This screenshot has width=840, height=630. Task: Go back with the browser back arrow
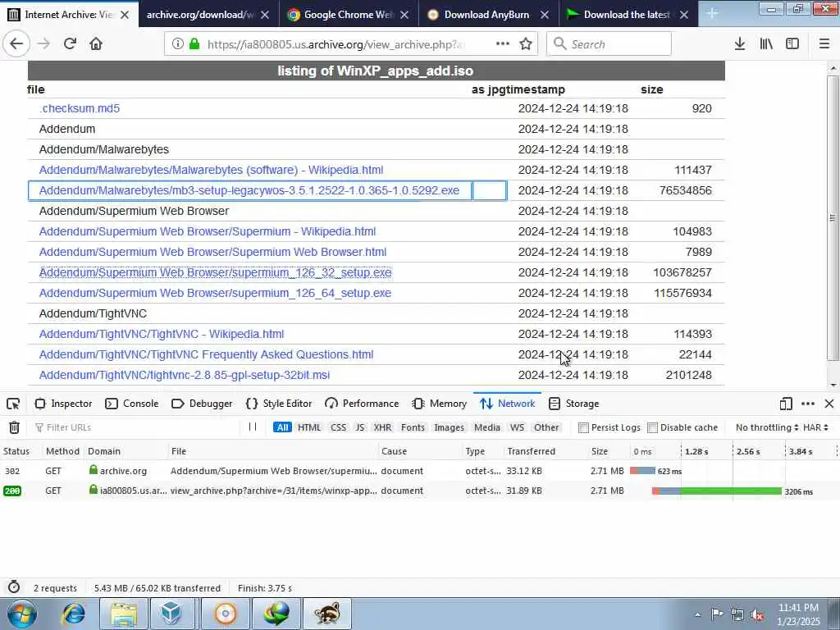(16, 44)
